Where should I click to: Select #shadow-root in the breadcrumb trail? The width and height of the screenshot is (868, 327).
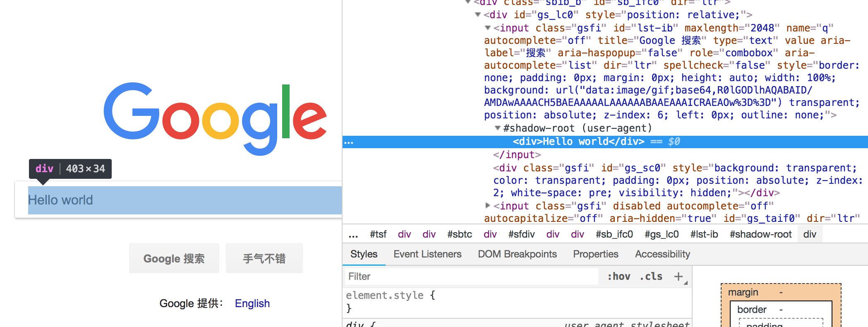click(760, 235)
